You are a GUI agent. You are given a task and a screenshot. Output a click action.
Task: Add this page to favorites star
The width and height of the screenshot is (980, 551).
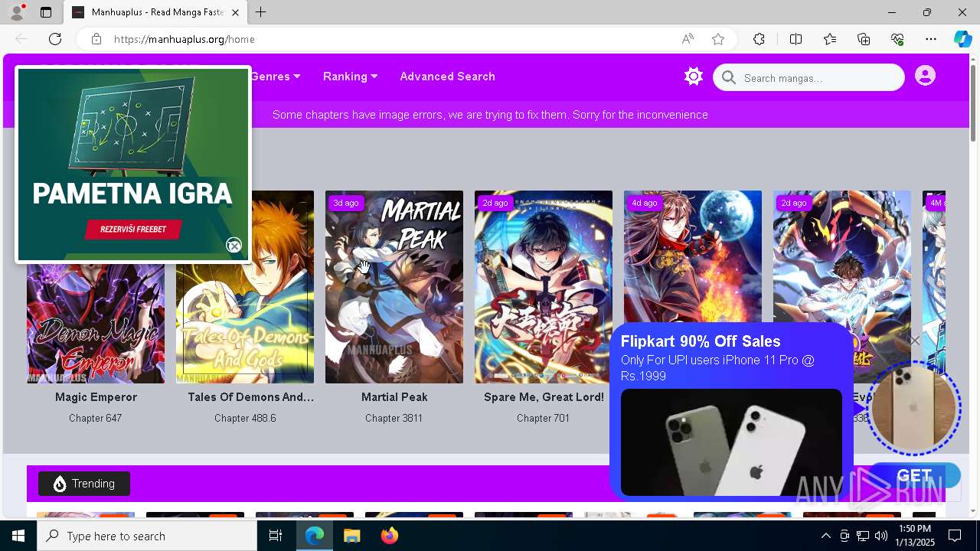pyautogui.click(x=718, y=39)
